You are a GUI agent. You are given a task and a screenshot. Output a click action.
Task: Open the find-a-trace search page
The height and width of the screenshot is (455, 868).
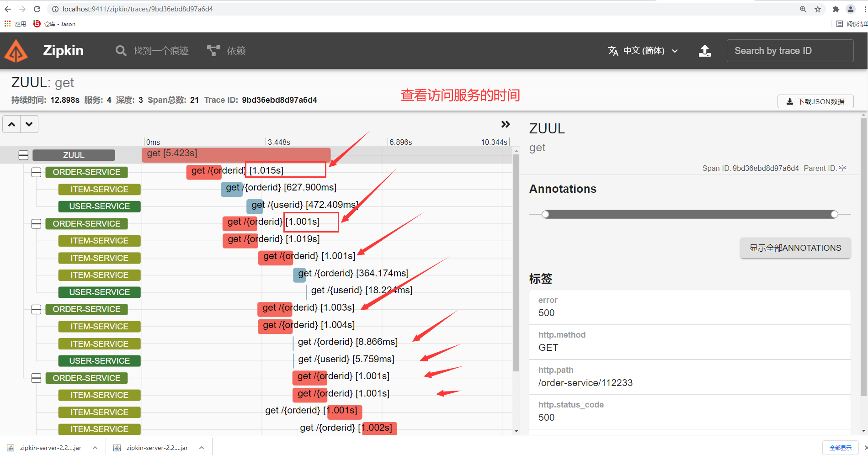tap(152, 51)
